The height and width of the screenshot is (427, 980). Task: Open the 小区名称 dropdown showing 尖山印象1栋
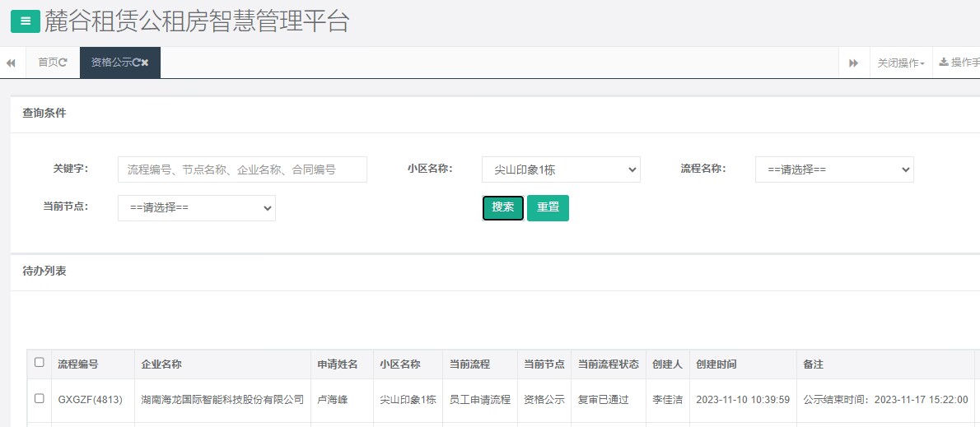(x=561, y=169)
